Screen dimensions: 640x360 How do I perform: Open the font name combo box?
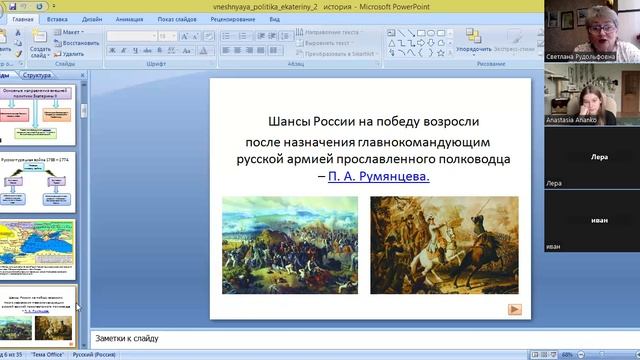coord(131,36)
